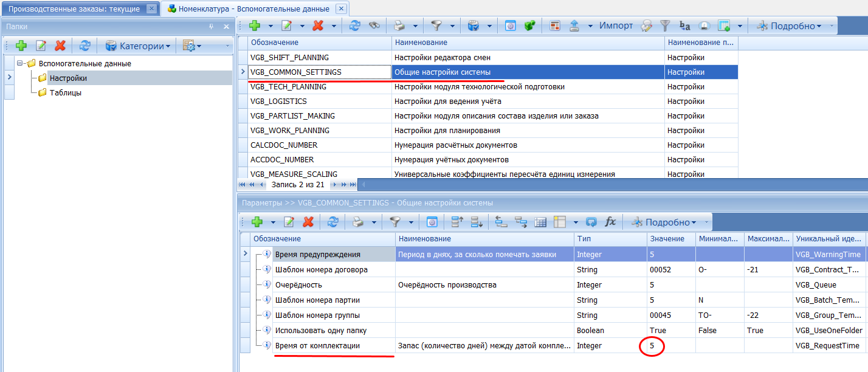The height and width of the screenshot is (372, 868).
Task: Click the grid table view icon in Параметры toolbar
Action: [540, 222]
